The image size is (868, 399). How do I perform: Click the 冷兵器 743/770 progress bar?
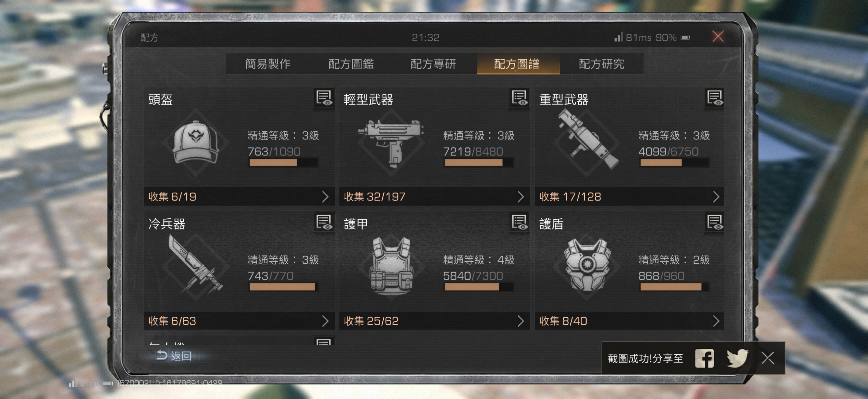pos(283,287)
